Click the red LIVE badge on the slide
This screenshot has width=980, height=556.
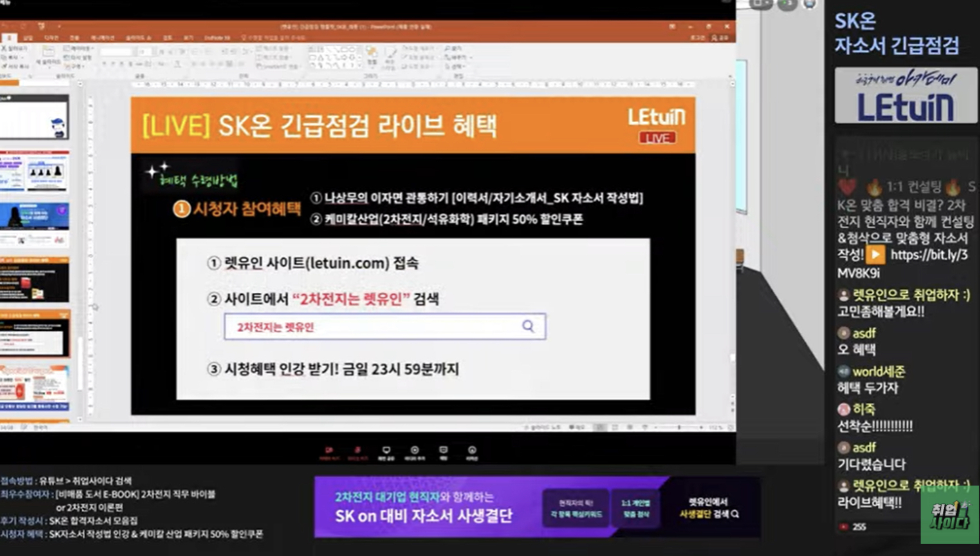pyautogui.click(x=657, y=138)
